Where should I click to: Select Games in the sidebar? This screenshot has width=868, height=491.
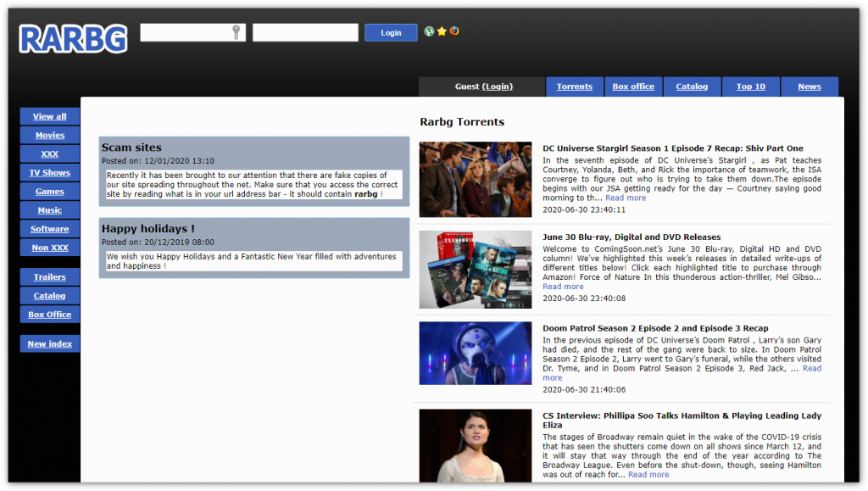pos(50,192)
